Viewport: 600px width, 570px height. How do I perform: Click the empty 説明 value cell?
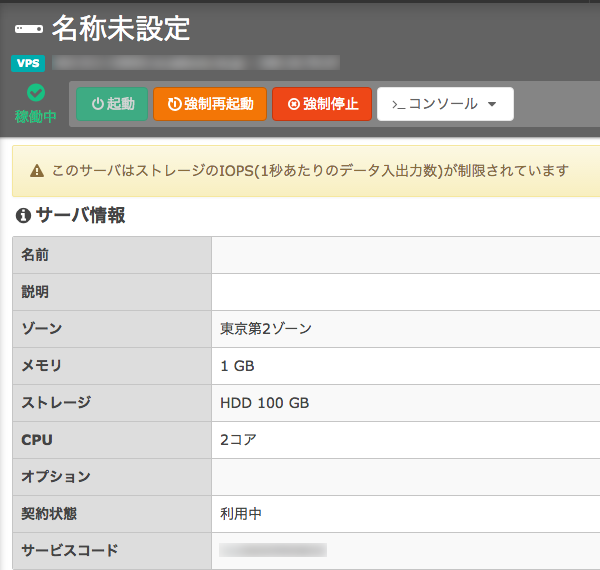coord(405,292)
